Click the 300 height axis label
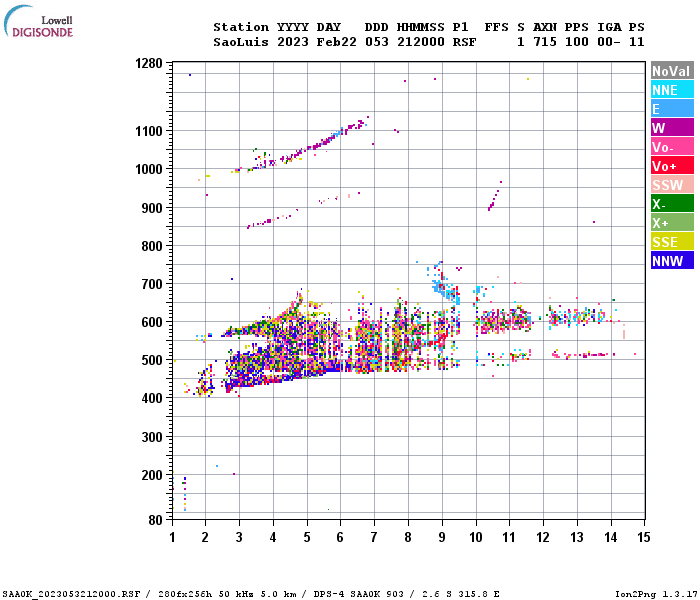Image resolution: width=700 pixels, height=600 pixels. (152, 437)
